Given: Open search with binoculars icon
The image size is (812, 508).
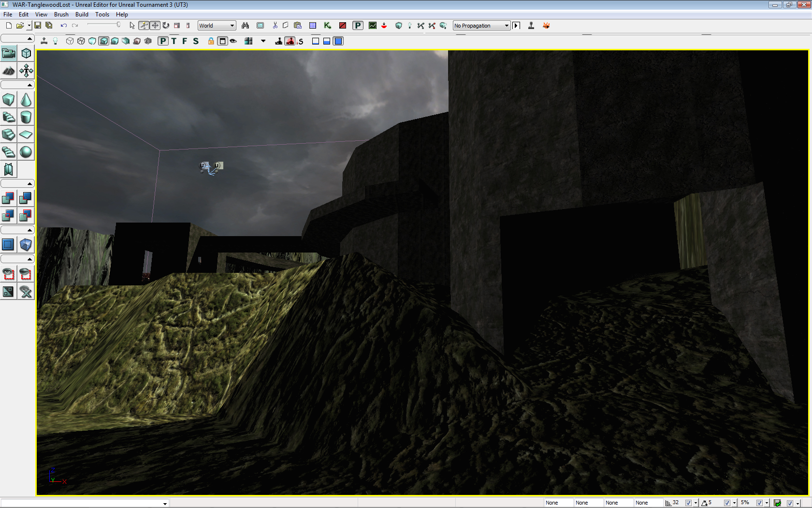Looking at the screenshot, I should (245, 26).
